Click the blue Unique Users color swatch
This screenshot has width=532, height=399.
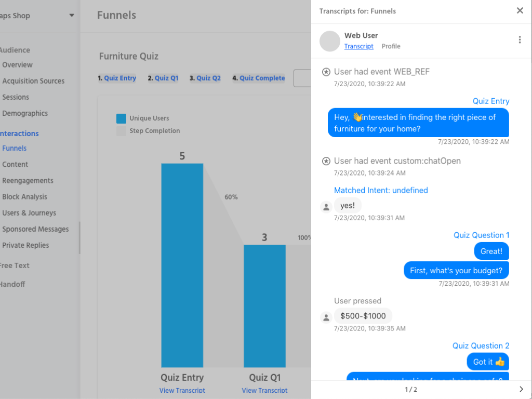click(121, 118)
